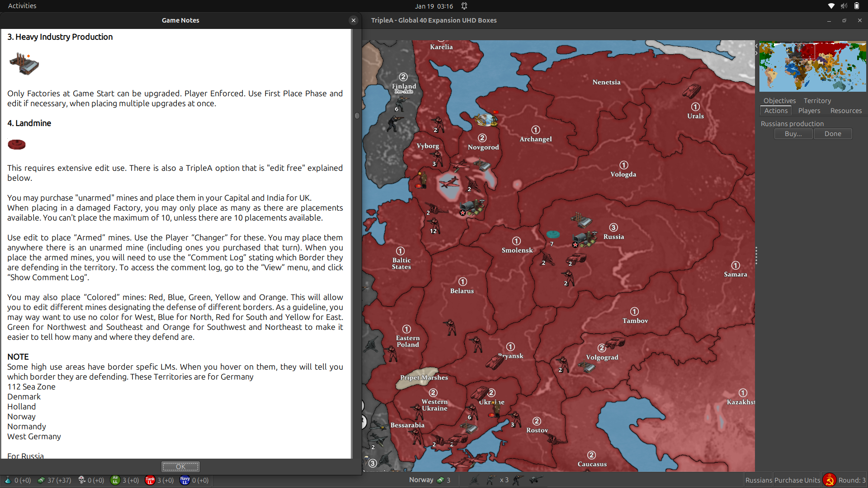Switch to the Players tab
The width and height of the screenshot is (868, 488).
[809, 111]
